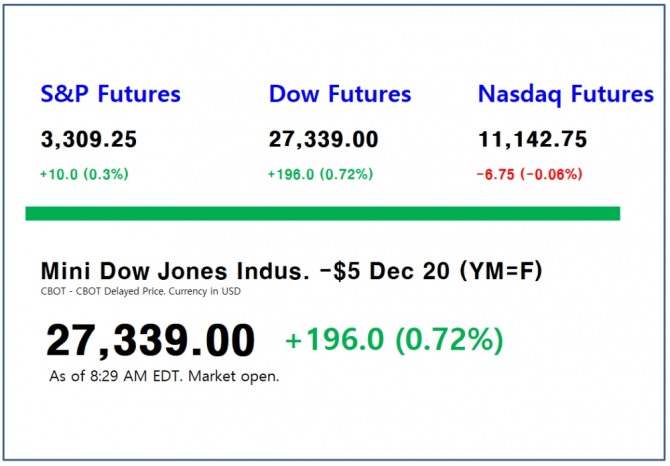Click small +196.0 (0.72%) under Dow Futures
The image size is (670, 466).
pos(320,174)
